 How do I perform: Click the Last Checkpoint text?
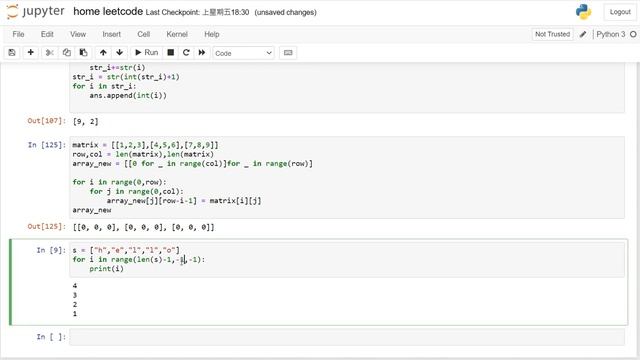point(197,12)
